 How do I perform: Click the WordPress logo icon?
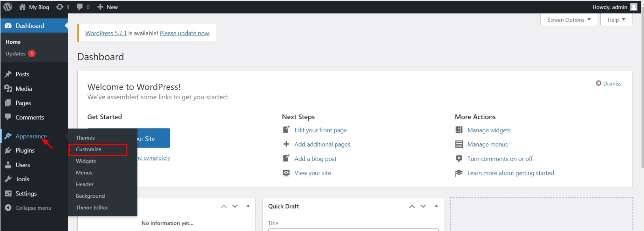click(x=8, y=7)
